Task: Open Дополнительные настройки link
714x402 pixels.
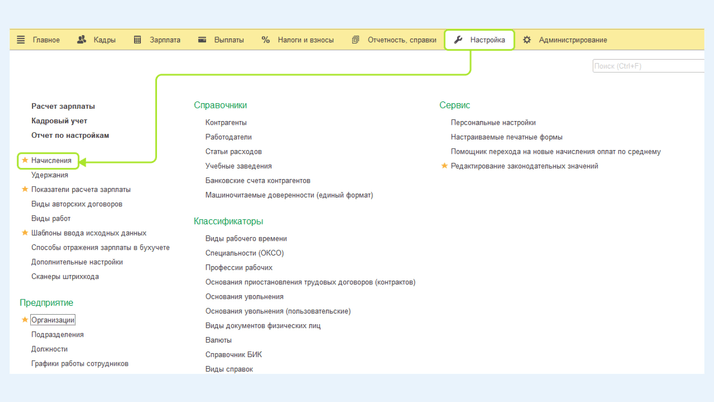Action: (x=77, y=262)
